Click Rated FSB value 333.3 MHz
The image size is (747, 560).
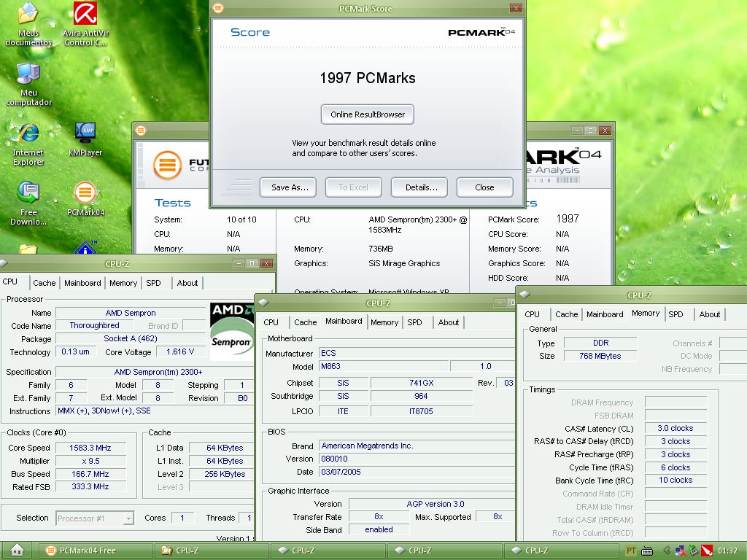(x=90, y=486)
